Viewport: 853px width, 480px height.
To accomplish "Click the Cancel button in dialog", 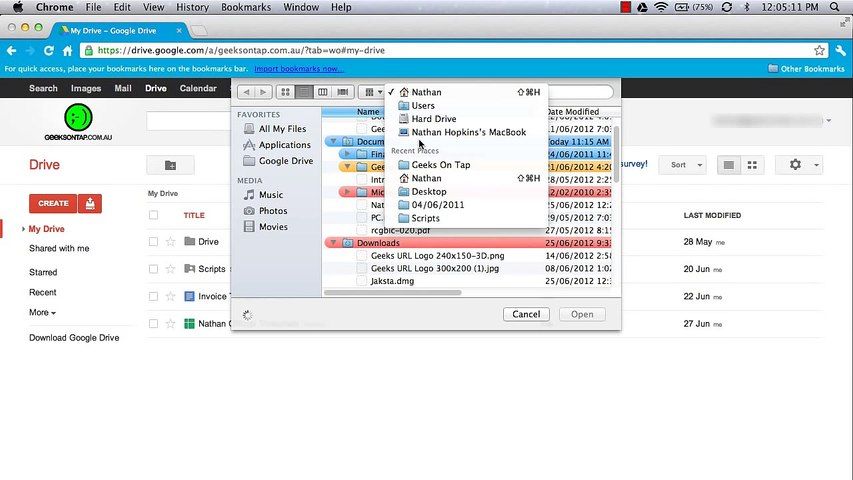I will click(x=526, y=314).
